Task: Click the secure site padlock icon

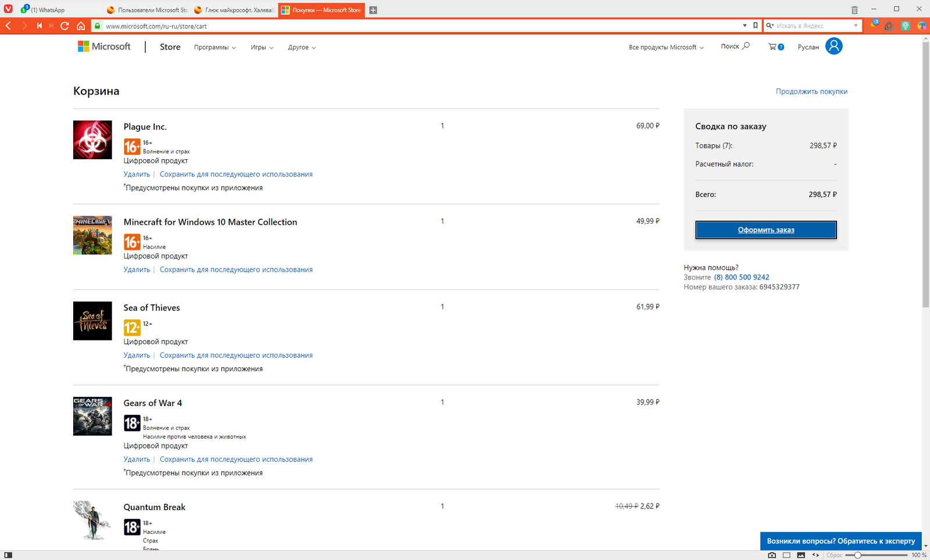Action: pos(98,26)
